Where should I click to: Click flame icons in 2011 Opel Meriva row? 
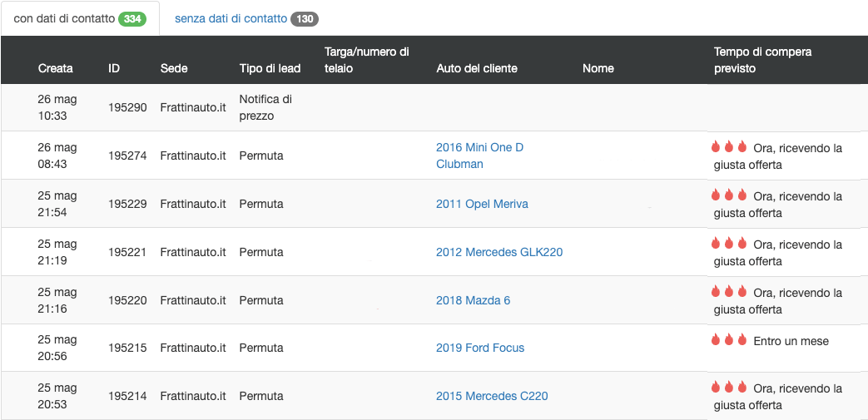[729, 195]
